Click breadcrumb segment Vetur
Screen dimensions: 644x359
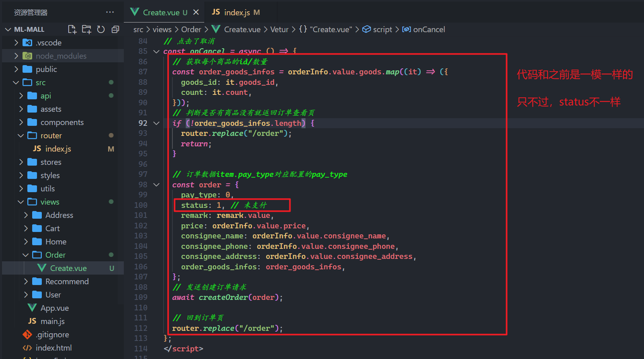point(279,29)
